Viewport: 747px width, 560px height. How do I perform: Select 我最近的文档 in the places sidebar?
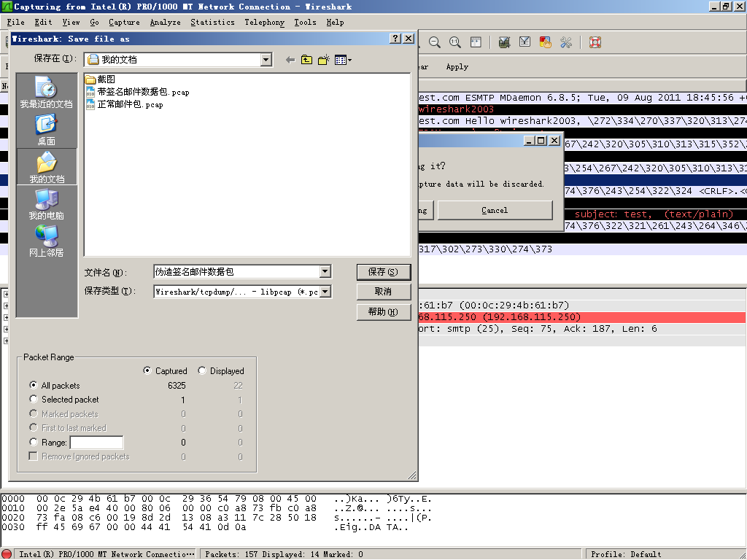(x=46, y=92)
